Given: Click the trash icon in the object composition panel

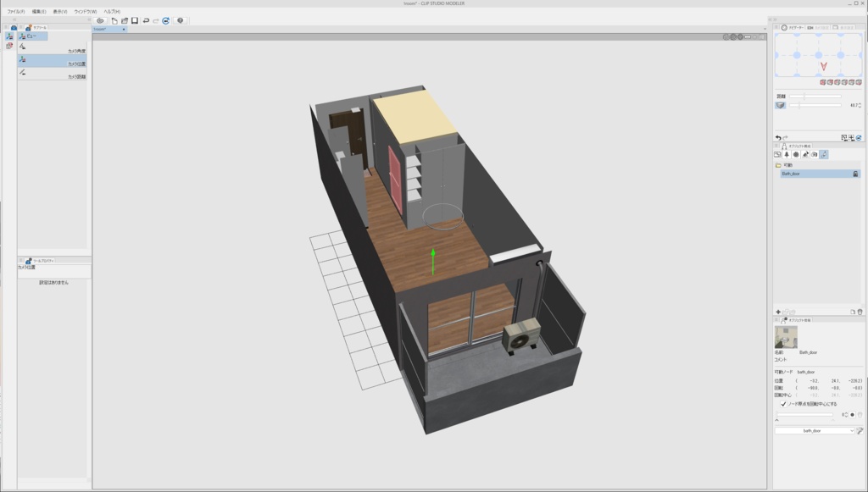Looking at the screenshot, I should coord(860,312).
